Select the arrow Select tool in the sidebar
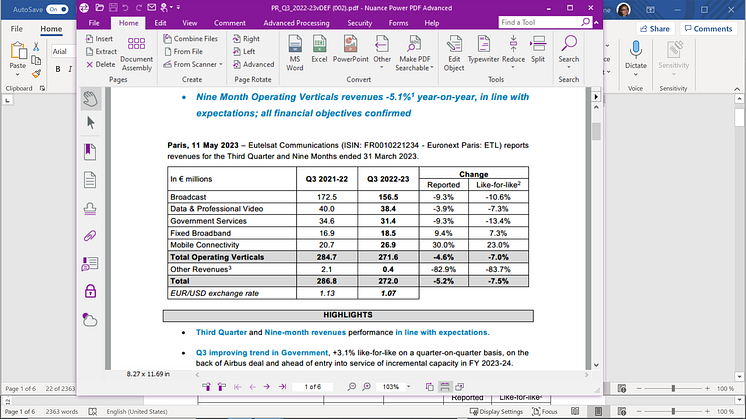This screenshot has width=746, height=419. [90, 123]
